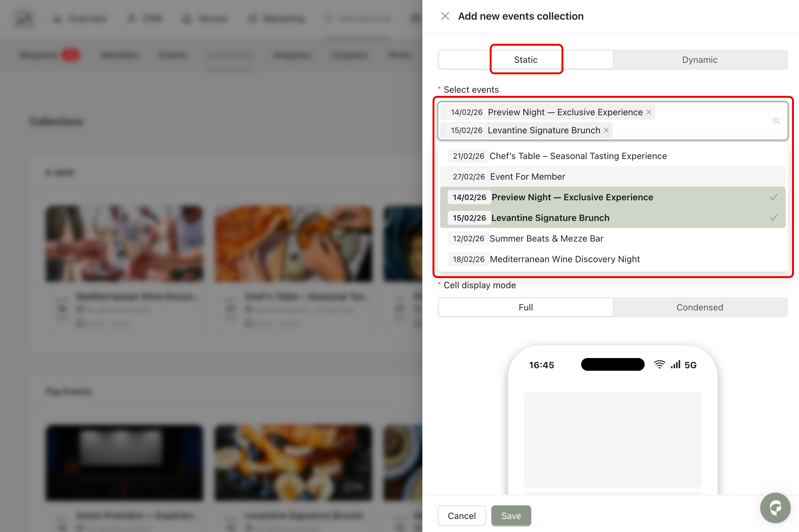Click the search icon in events field
This screenshot has height=532, width=799.
pos(776,121)
